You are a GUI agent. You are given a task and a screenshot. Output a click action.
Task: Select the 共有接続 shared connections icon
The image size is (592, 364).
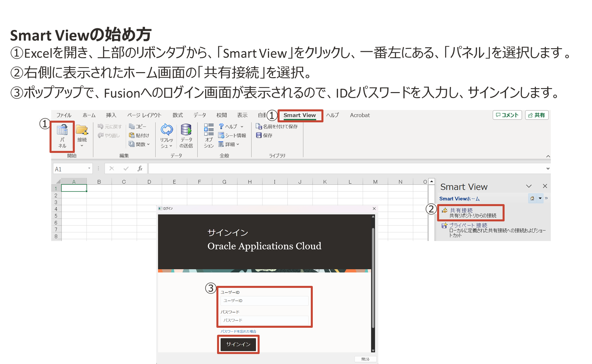click(444, 210)
